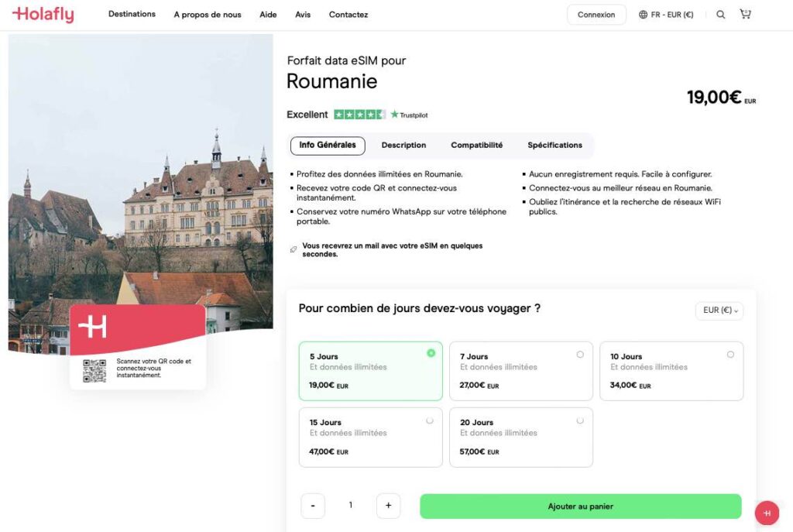
Task: Open the shopping cart
Action: pos(745,13)
